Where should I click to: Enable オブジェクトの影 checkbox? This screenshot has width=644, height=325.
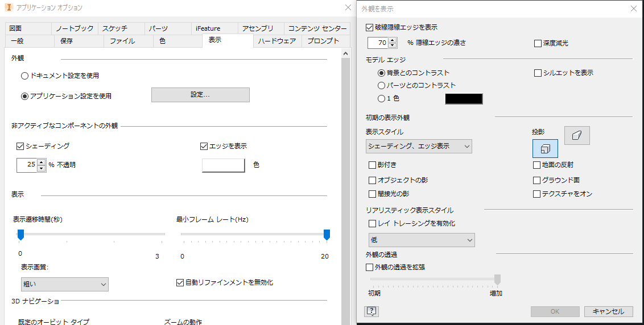pos(372,180)
